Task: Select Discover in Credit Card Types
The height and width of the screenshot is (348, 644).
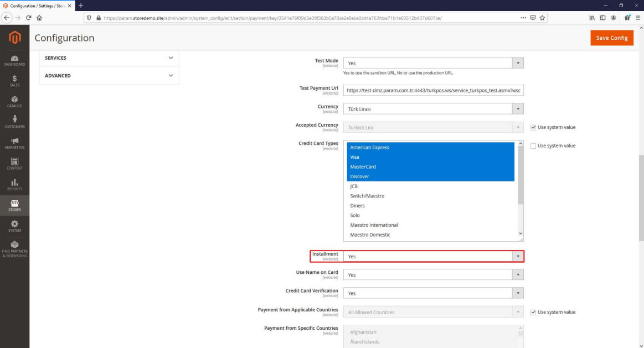Action: [x=430, y=176]
